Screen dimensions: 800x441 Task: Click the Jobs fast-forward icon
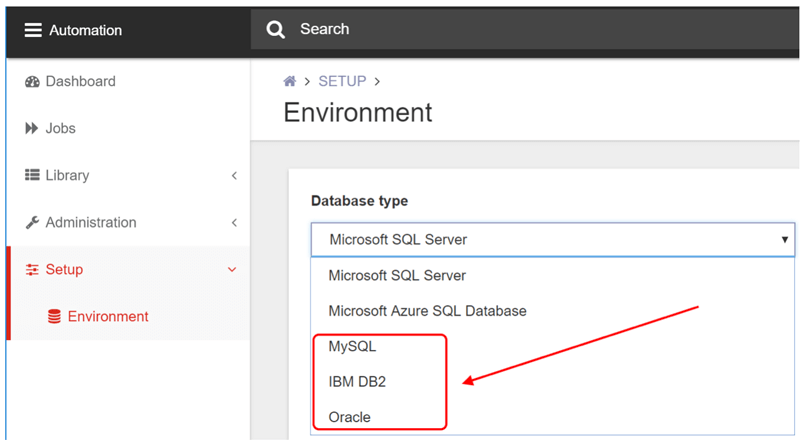(x=32, y=128)
